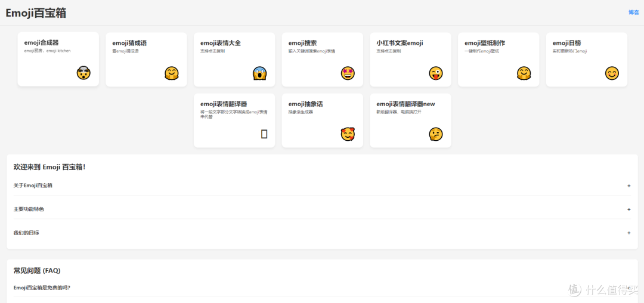Image resolution: width=644 pixels, height=303 pixels.
Task: Click the 一键制作emoji壁纸 description
Action: coord(482,51)
